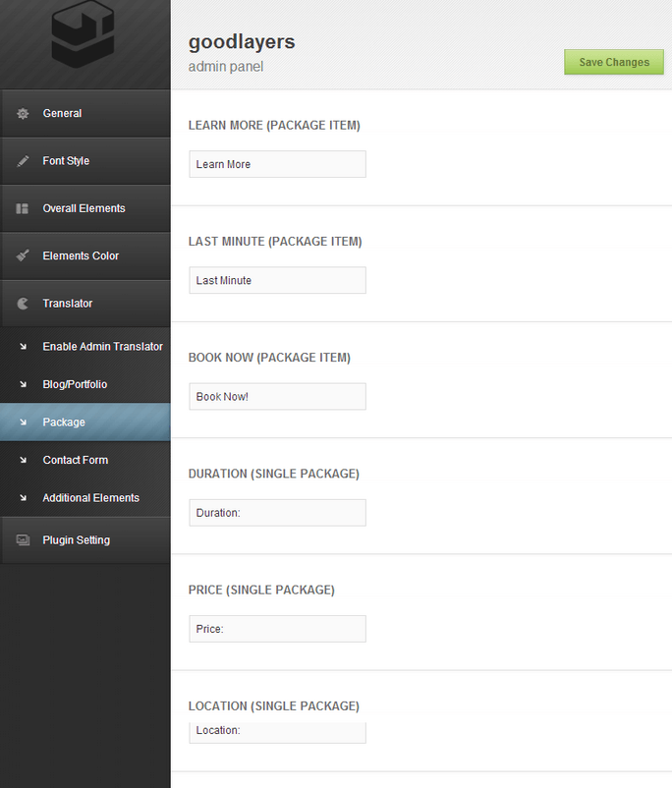Screen dimensions: 672x788
Task: Select Enable Admin Translator submenu
Action: point(85,346)
